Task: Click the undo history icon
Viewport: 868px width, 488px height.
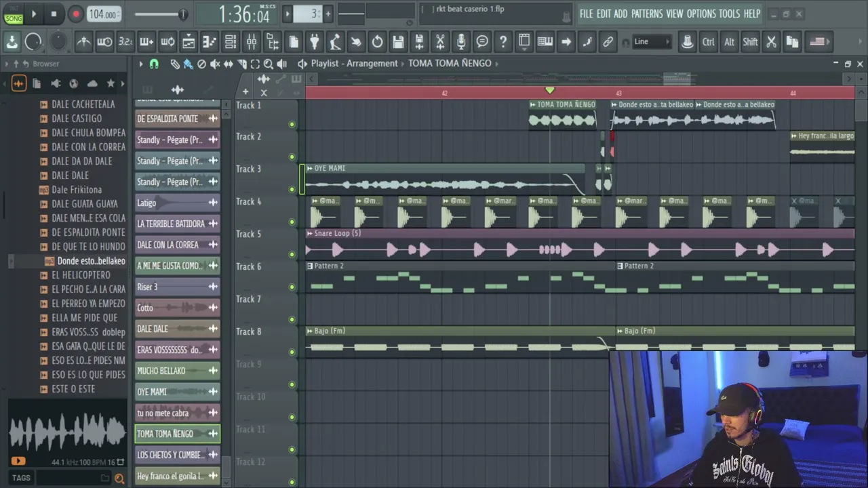Action: tap(377, 42)
